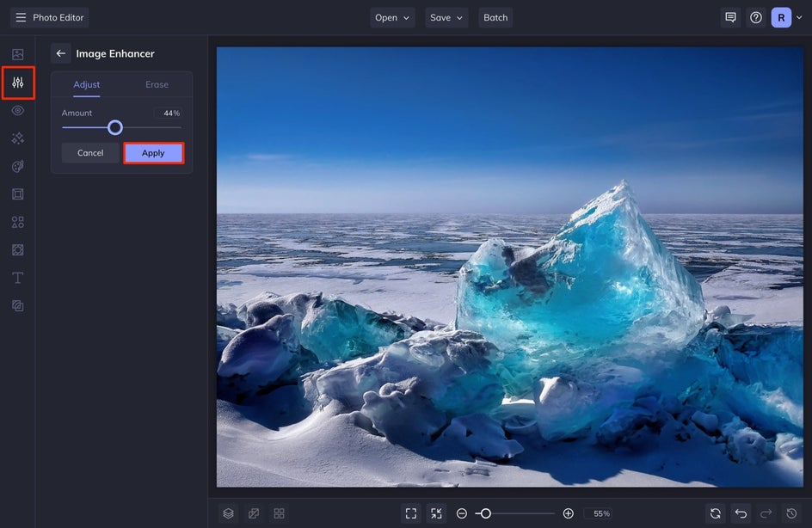The height and width of the screenshot is (528, 812).
Task: Go back from Image Enhancer panel
Action: pyautogui.click(x=60, y=53)
